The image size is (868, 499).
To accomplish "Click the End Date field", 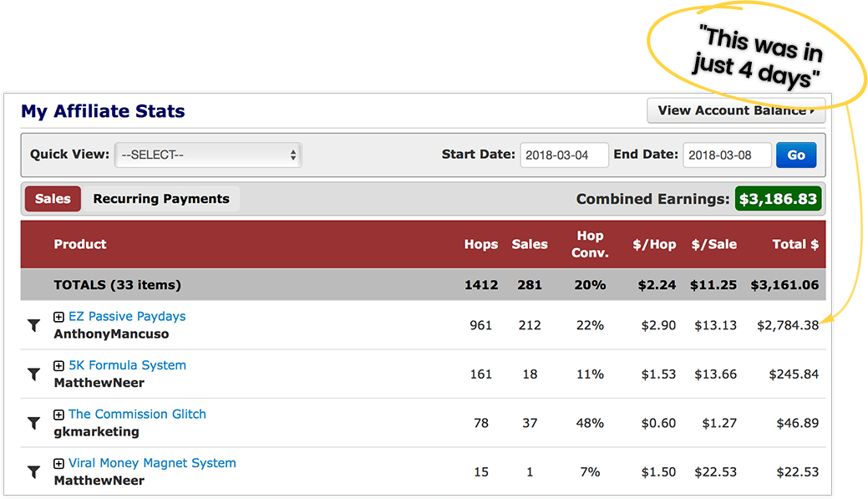I will 727,155.
